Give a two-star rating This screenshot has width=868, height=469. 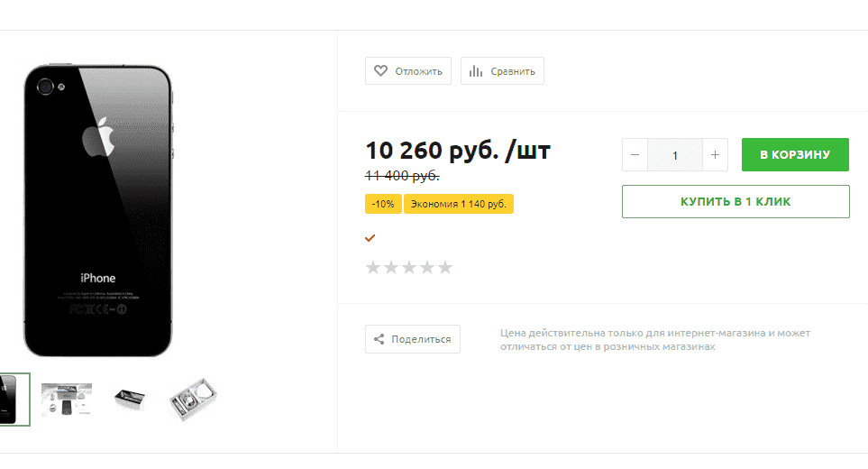click(391, 268)
